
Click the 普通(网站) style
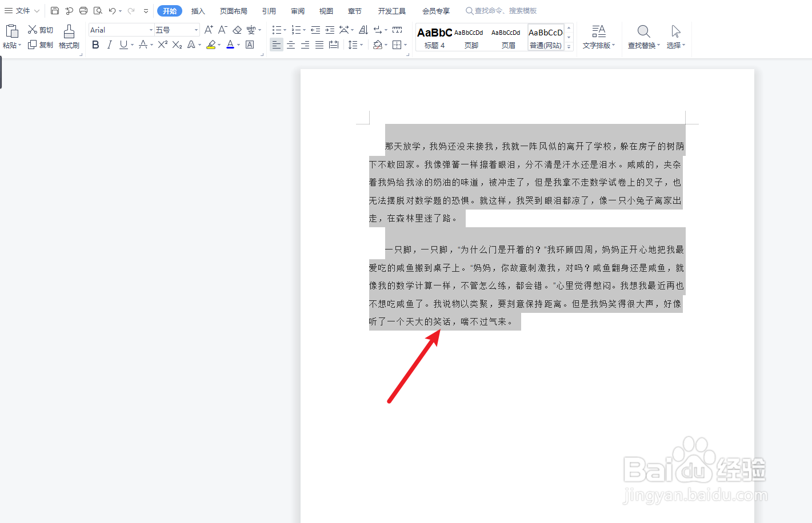(545, 37)
